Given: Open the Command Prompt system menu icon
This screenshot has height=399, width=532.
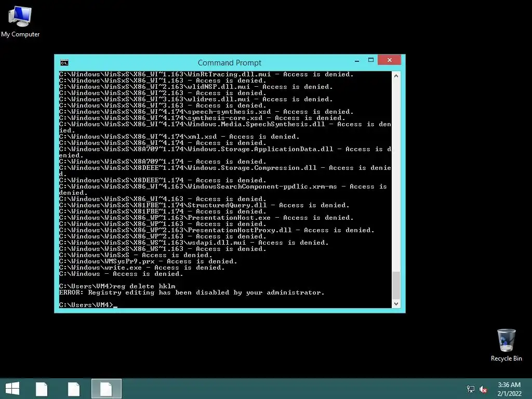Looking at the screenshot, I should coord(64,63).
